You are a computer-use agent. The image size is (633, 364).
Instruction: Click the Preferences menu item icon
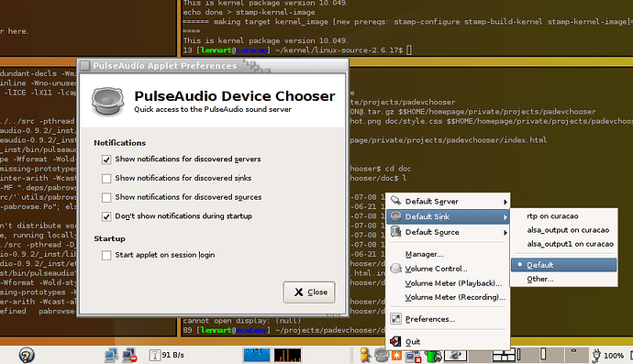[395, 319]
